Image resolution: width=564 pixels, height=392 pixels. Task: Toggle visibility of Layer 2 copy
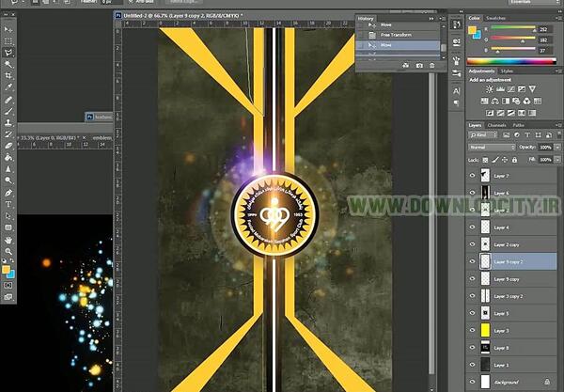pyautogui.click(x=472, y=244)
